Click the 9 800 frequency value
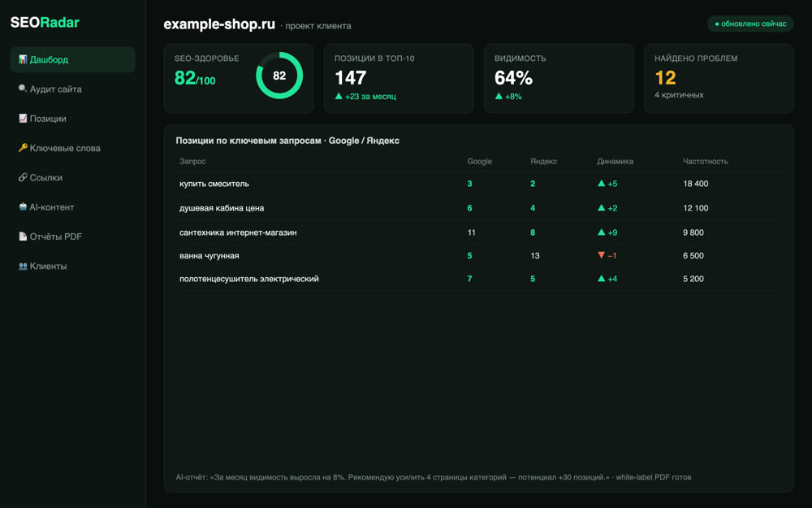 (693, 232)
